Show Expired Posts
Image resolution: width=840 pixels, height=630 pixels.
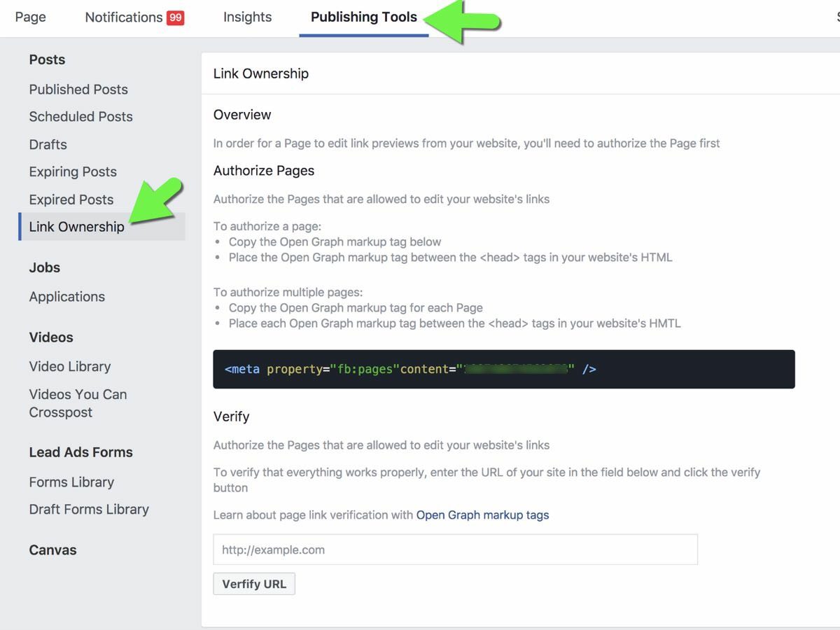(x=71, y=200)
